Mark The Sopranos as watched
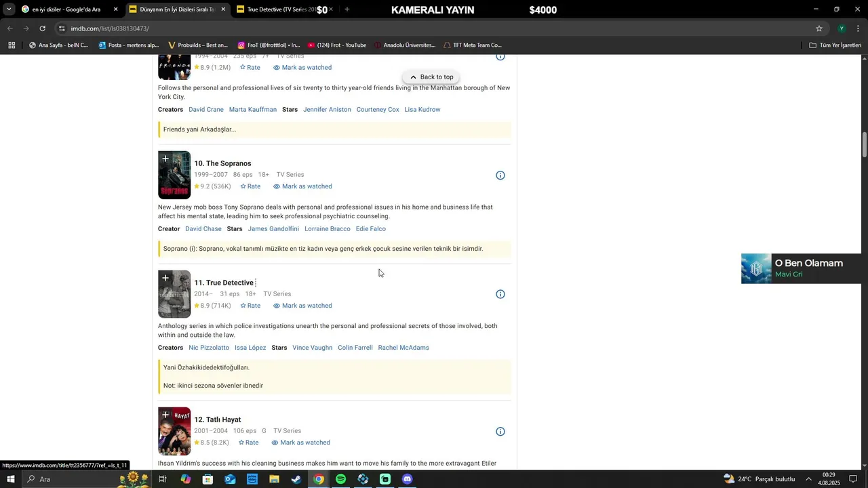The image size is (868, 488). (302, 186)
